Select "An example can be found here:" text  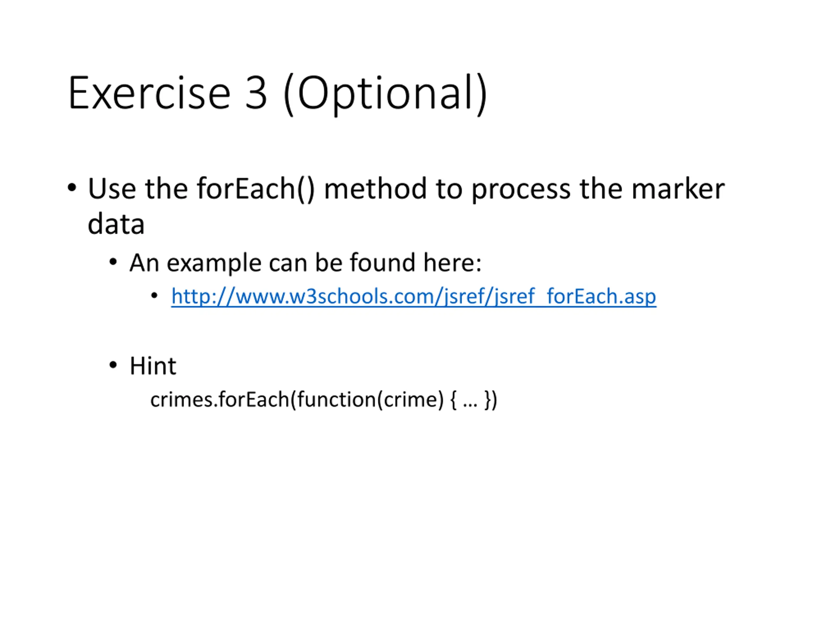[306, 263]
